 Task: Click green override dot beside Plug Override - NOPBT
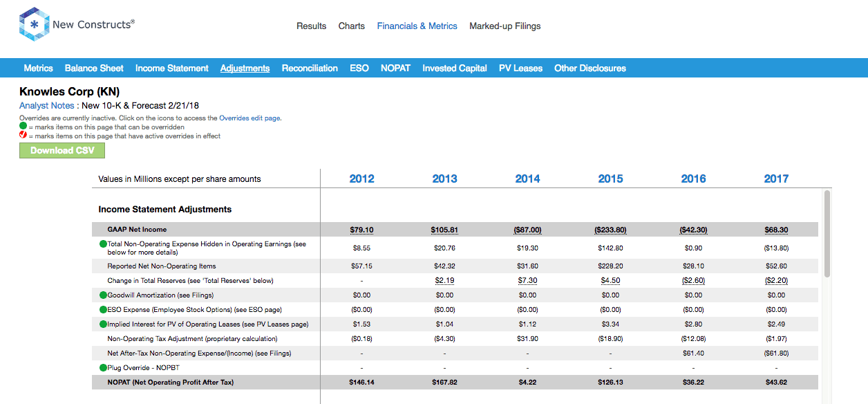(x=103, y=368)
